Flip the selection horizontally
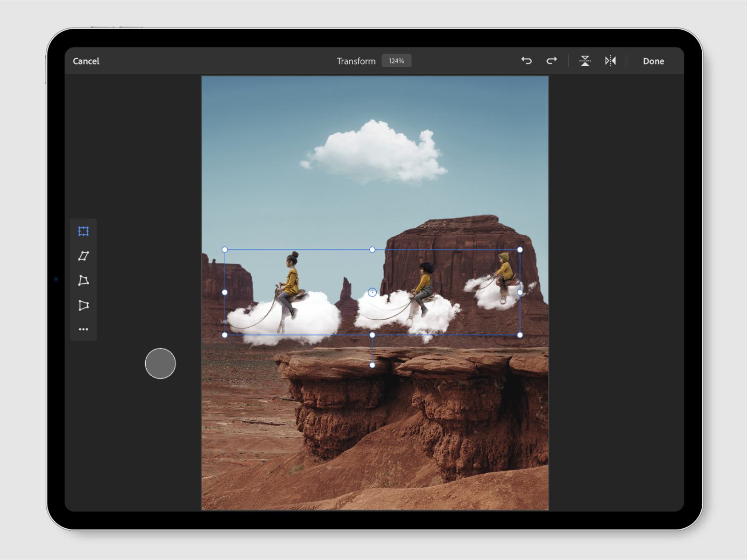 (x=610, y=61)
